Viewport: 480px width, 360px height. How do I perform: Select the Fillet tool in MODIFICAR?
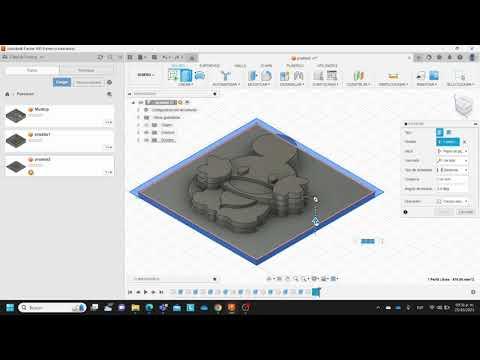coord(266,76)
